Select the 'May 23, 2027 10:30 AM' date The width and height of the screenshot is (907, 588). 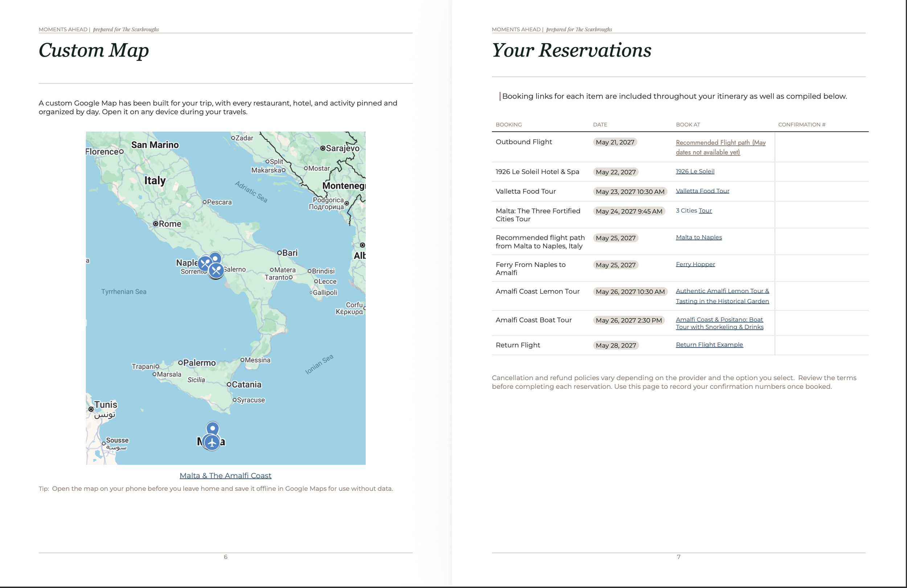(630, 192)
